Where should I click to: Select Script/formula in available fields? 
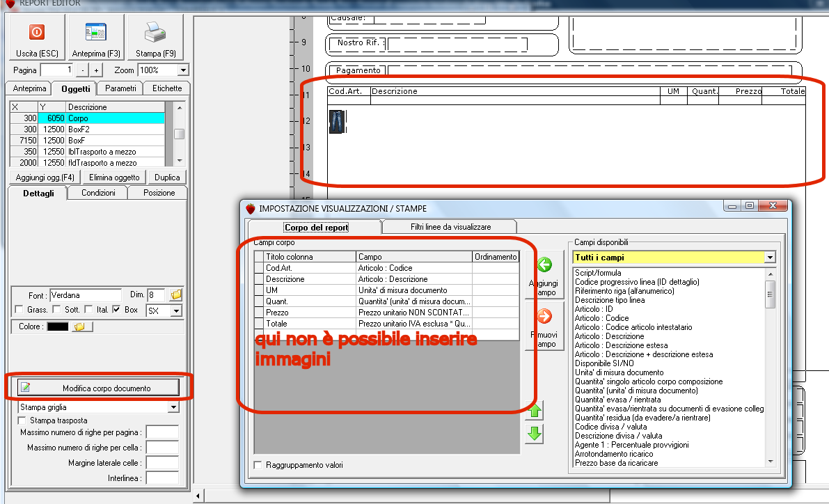[x=598, y=273]
